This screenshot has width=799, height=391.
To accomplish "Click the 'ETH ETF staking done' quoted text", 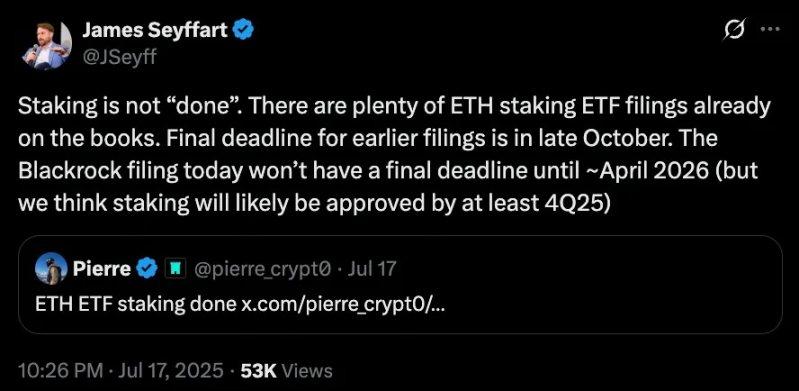I will (136, 305).
